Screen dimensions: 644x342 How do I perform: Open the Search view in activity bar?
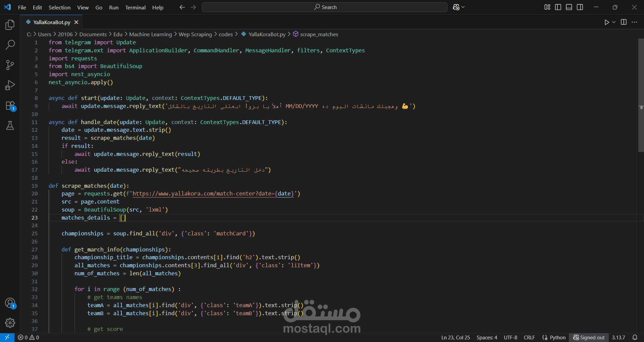[x=10, y=45]
